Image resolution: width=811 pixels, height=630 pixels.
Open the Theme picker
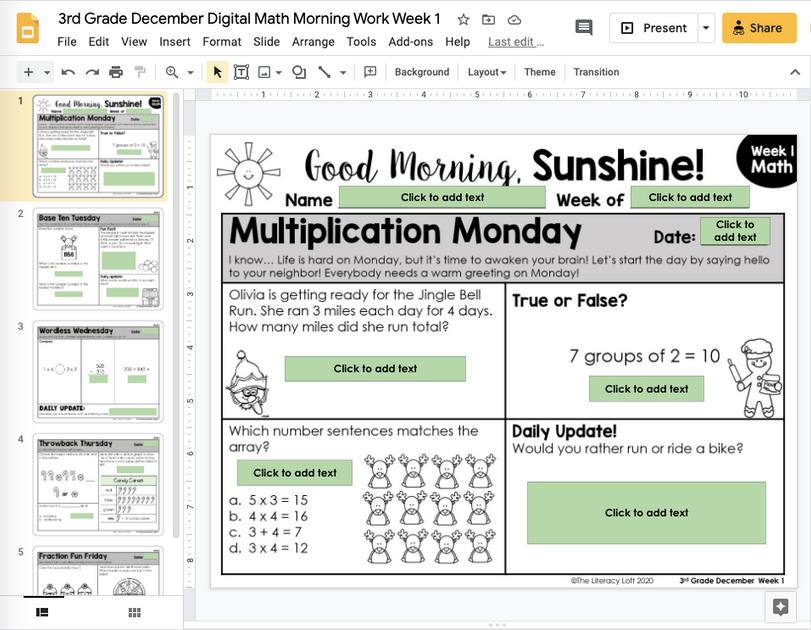539,72
